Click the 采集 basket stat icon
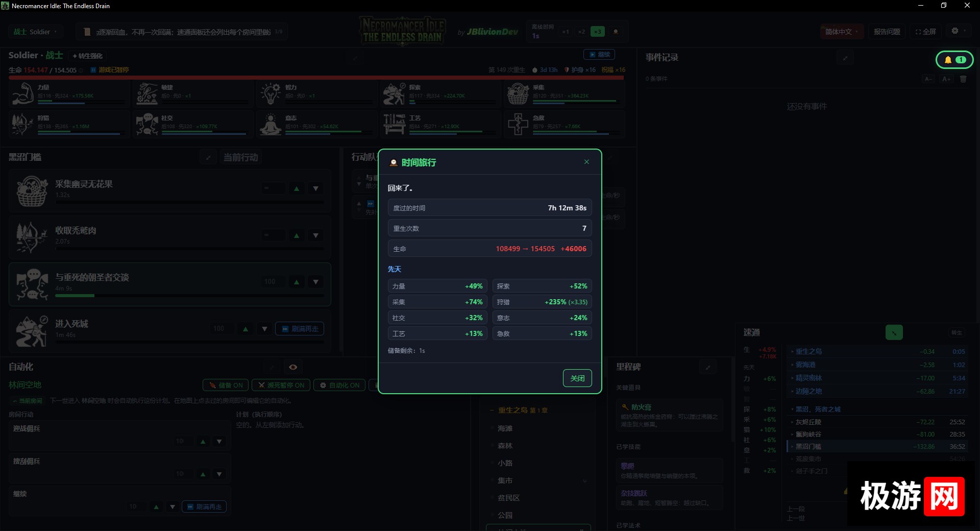The width and height of the screenshot is (980, 531). point(518,93)
